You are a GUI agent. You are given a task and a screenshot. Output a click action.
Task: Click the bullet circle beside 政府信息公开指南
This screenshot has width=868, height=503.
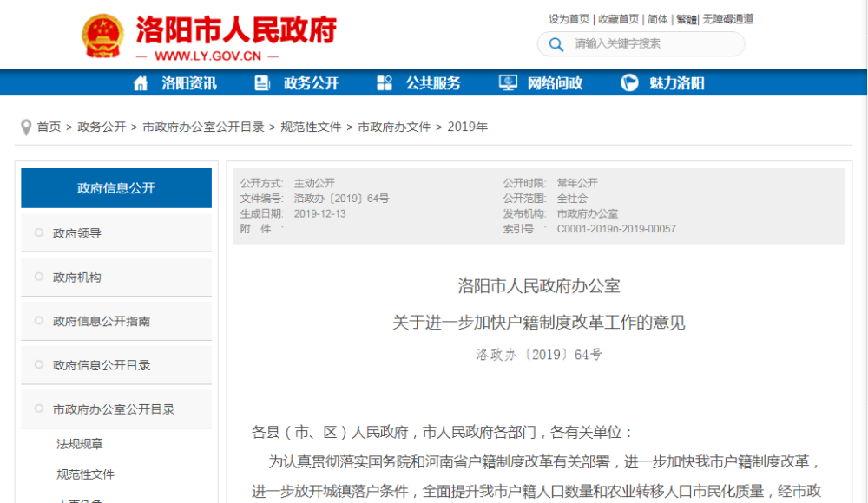pos(39,320)
